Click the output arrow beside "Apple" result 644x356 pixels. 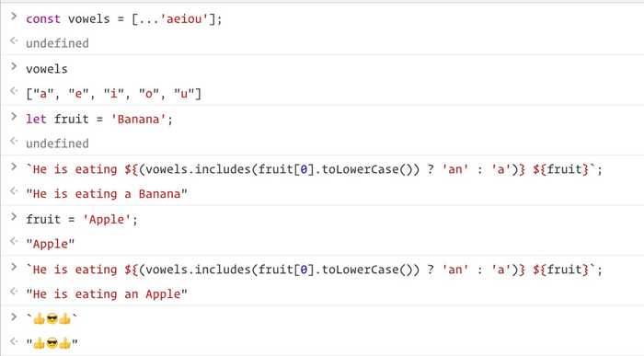pyautogui.click(x=14, y=241)
